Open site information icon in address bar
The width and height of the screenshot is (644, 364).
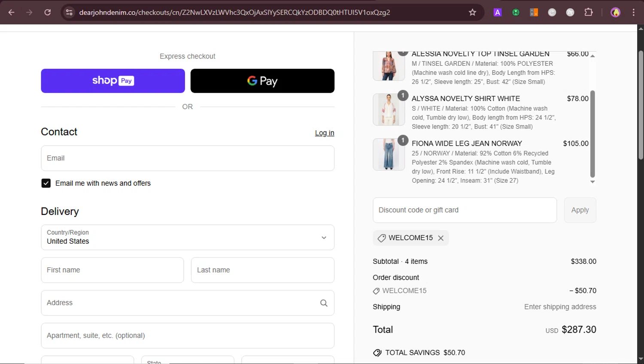point(69,12)
